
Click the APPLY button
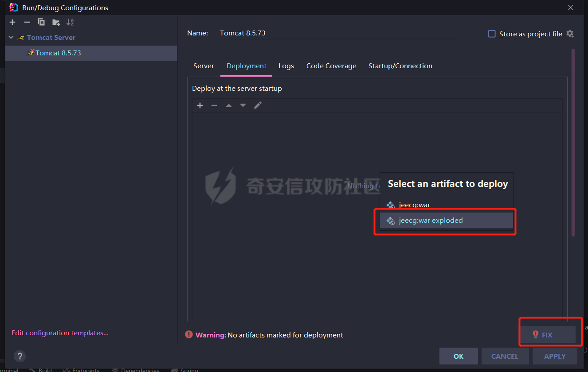[555, 356]
